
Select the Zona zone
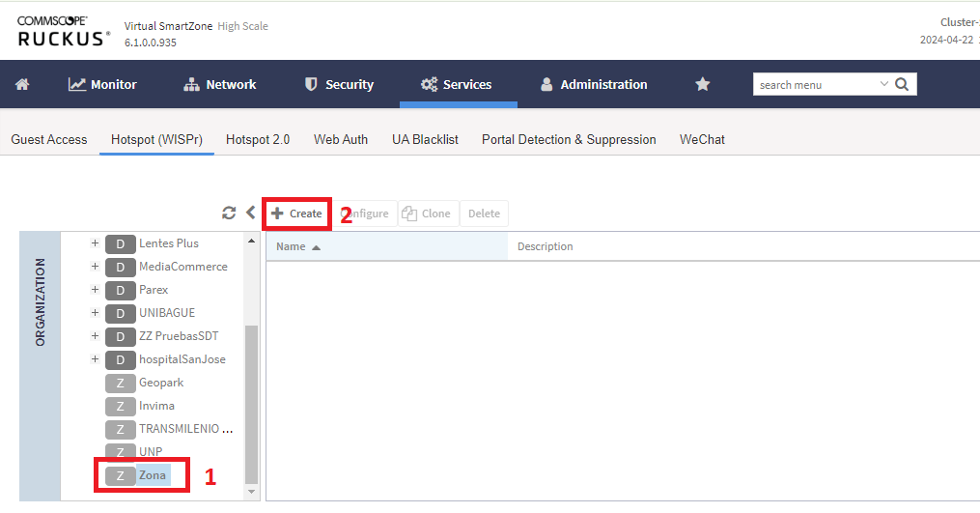point(153,474)
